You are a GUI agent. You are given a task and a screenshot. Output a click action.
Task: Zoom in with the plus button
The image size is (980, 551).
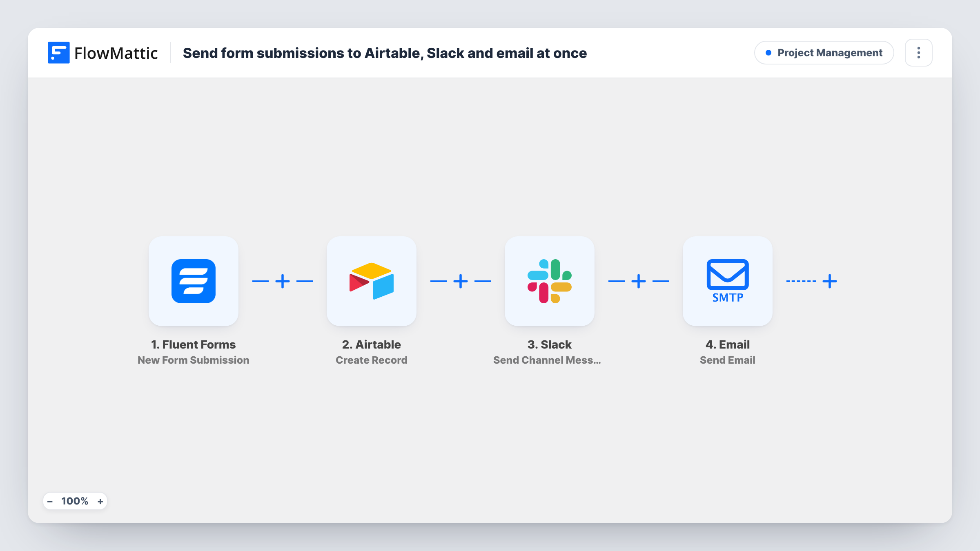click(x=100, y=501)
